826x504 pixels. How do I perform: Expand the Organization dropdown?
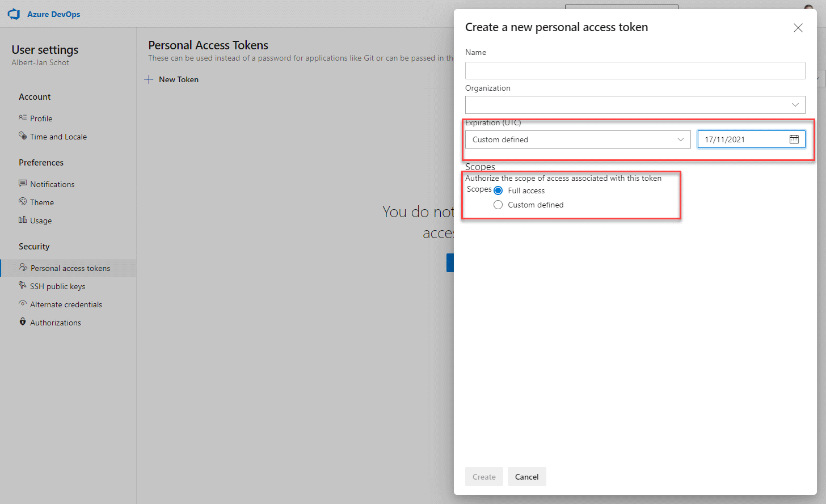635,105
